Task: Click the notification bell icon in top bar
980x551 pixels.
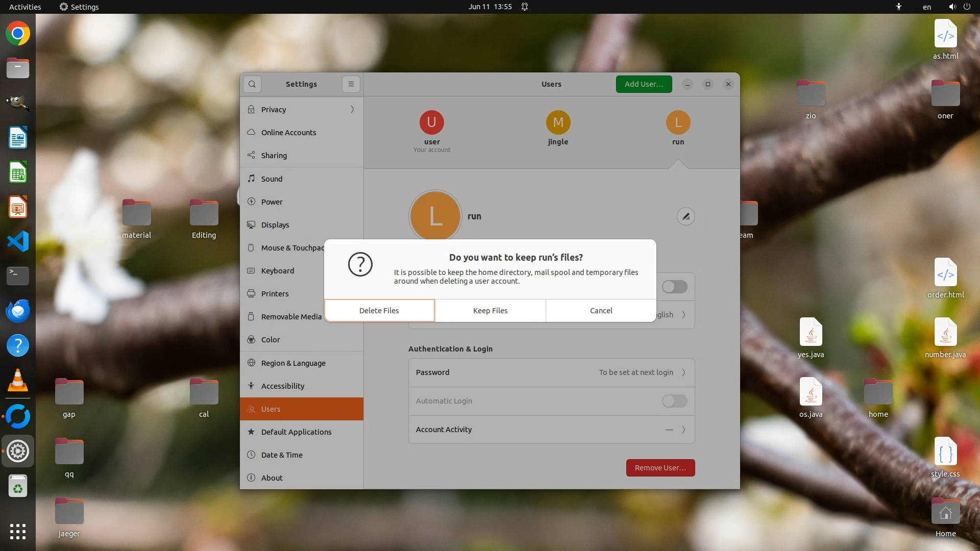Action: pos(525,7)
